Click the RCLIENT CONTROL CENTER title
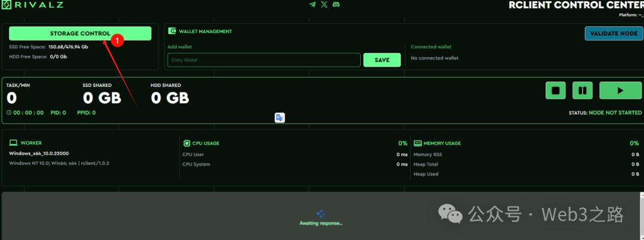The width and height of the screenshot is (644, 240). (x=576, y=5)
